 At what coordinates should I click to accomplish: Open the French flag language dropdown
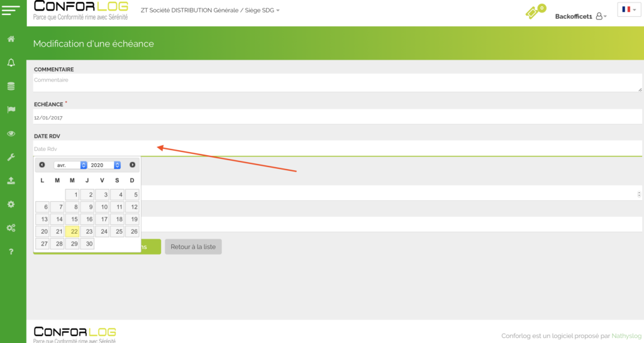click(629, 9)
